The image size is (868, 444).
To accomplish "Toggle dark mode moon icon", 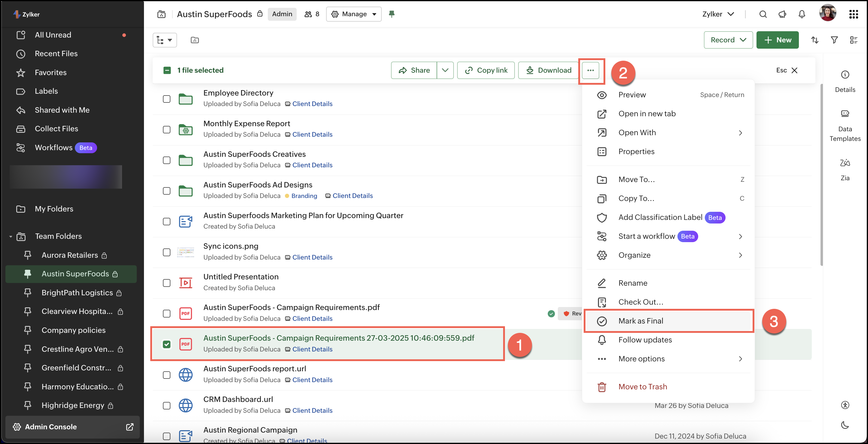I will [x=845, y=425].
